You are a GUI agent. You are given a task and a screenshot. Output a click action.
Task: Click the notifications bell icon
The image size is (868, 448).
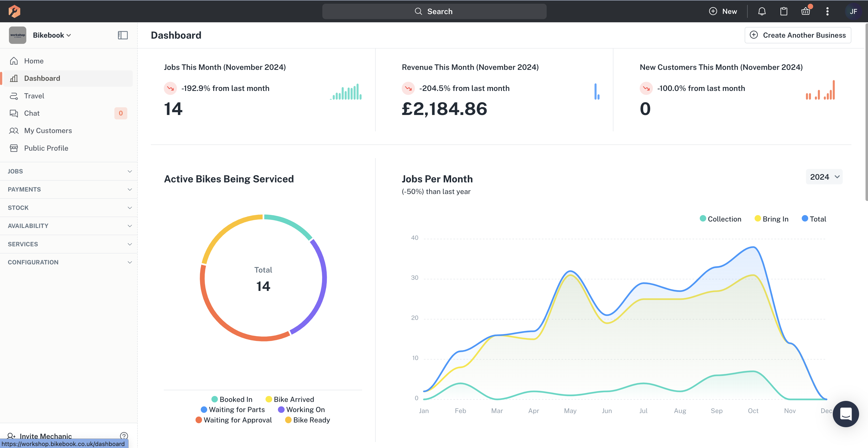762,11
